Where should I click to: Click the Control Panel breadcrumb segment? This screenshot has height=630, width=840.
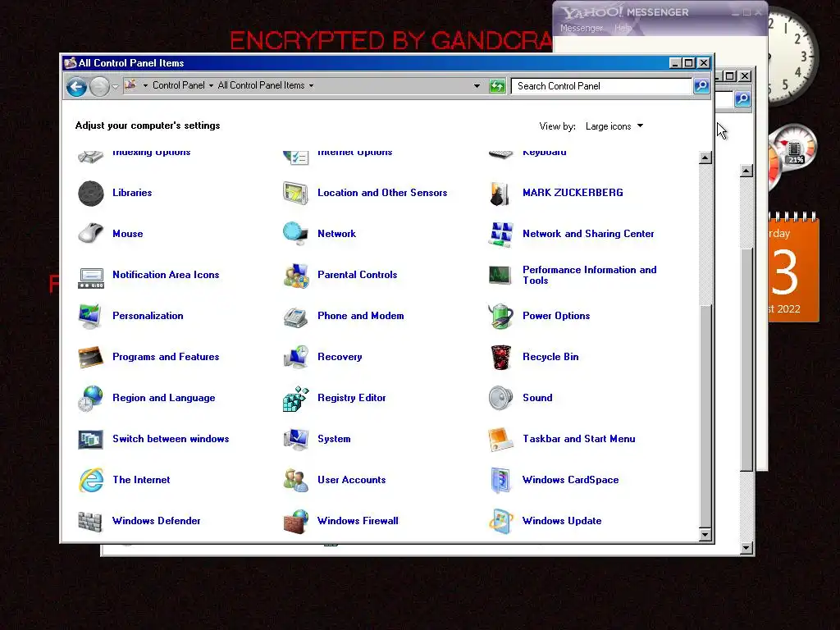(178, 85)
